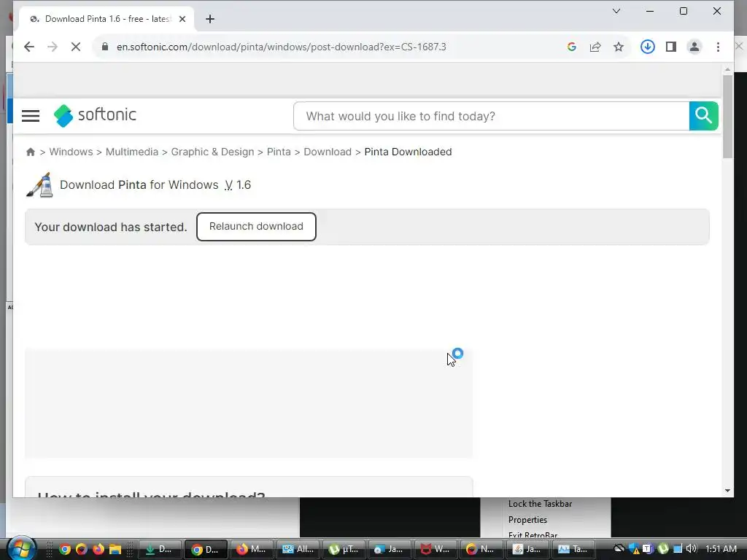Open Chrome's three-dot menu
The width and height of the screenshot is (747, 560).
(718, 47)
